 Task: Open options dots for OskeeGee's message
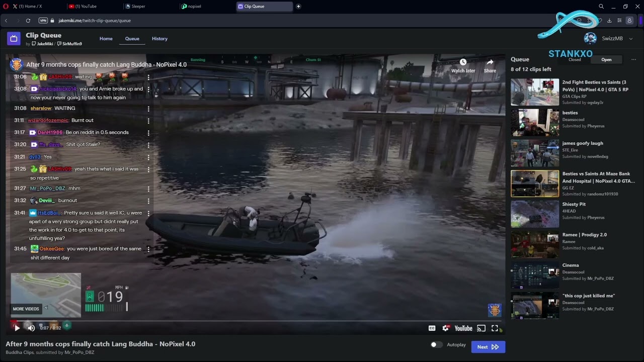pyautogui.click(x=148, y=249)
